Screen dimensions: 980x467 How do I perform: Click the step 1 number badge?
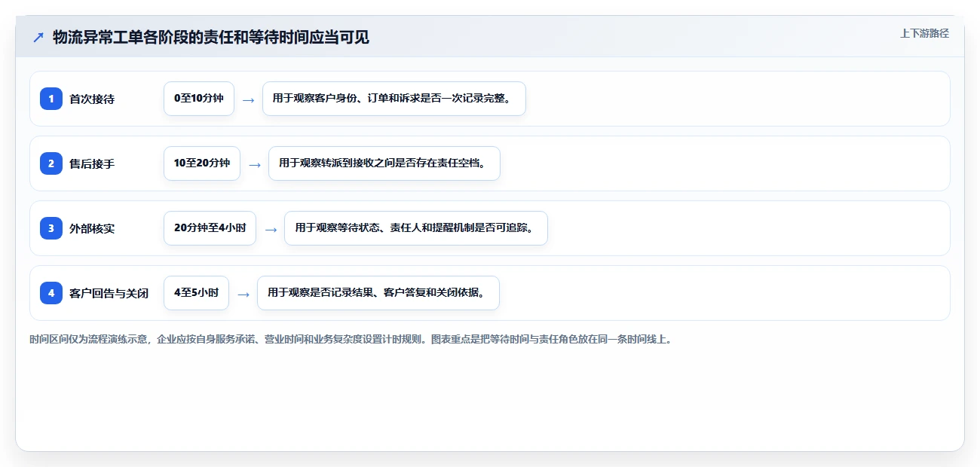[51, 99]
